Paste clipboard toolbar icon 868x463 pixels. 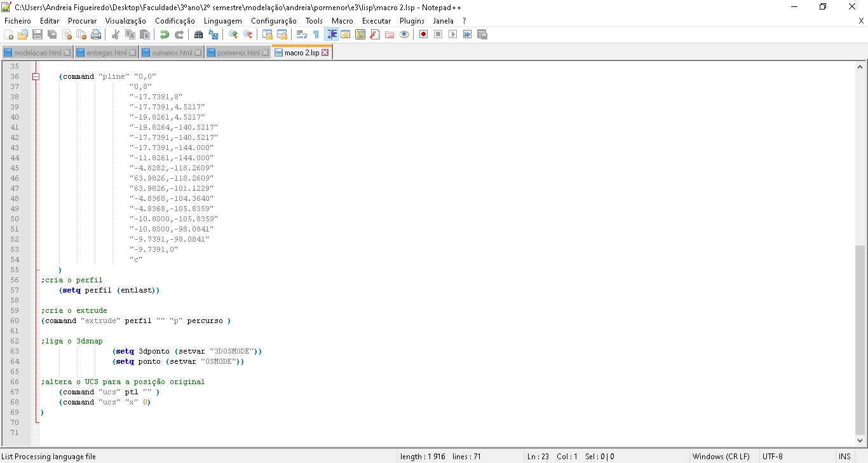pyautogui.click(x=145, y=34)
